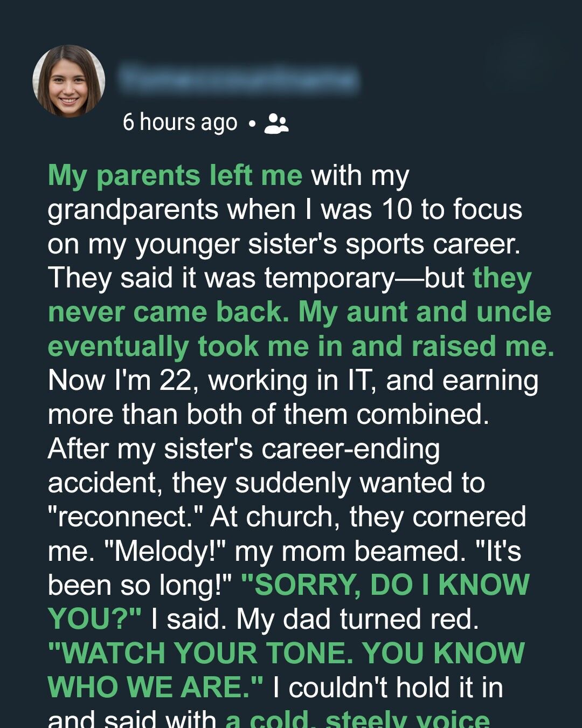Click the word 'grandparents' in the post
Screen dimensions: 582x728
click(133, 210)
